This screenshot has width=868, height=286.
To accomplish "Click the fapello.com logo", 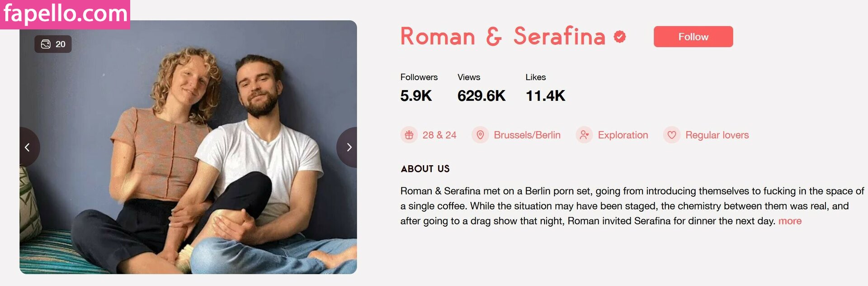I will 65,14.
